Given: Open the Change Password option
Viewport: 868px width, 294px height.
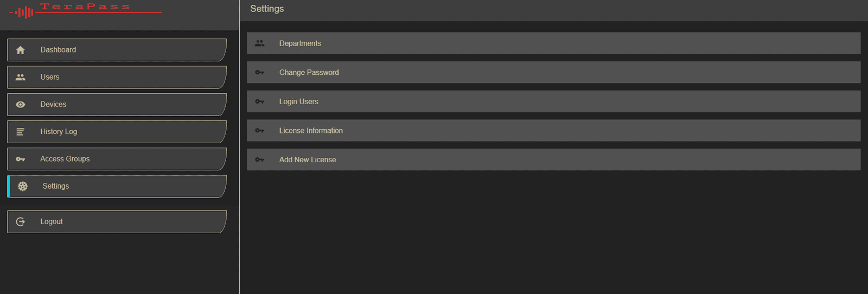Looking at the screenshot, I should pyautogui.click(x=553, y=73).
